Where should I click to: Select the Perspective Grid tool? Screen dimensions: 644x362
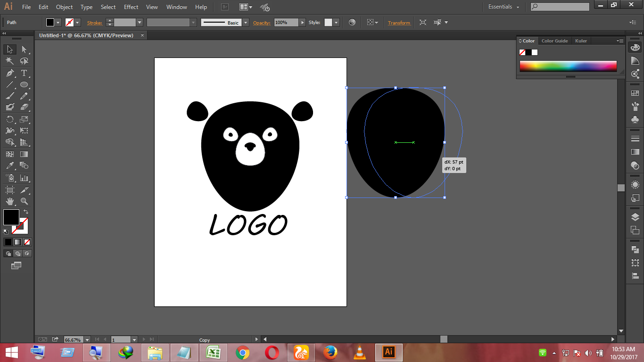coord(24,142)
